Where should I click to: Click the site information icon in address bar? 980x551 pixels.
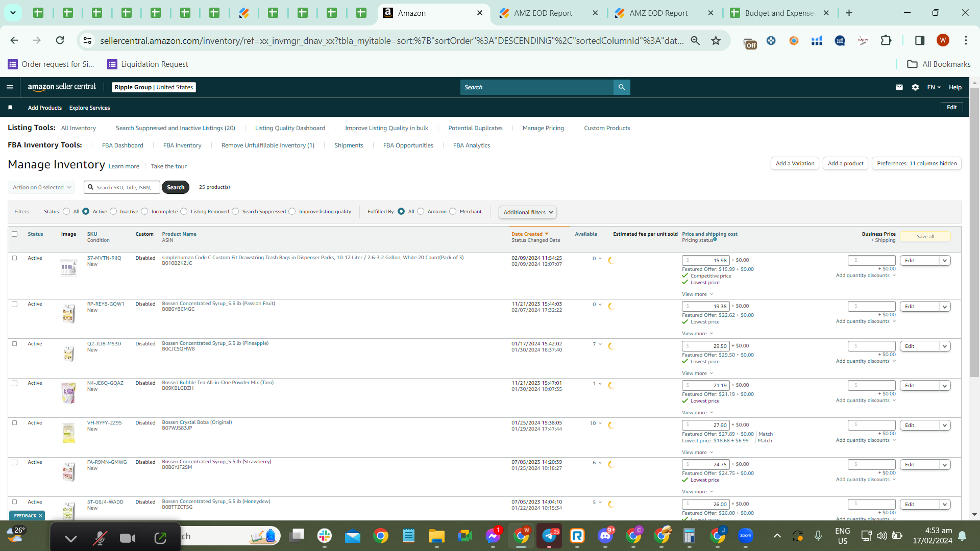click(x=88, y=40)
